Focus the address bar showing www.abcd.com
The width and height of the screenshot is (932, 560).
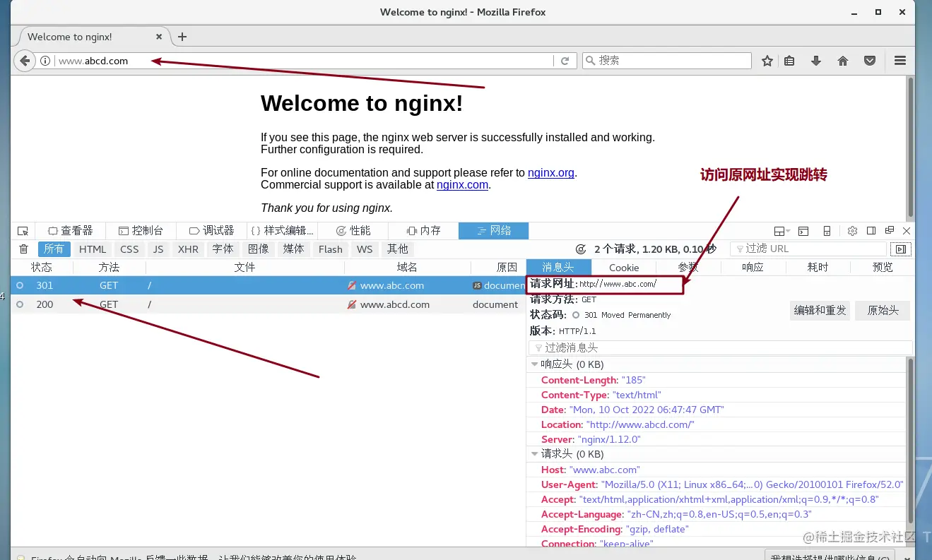click(x=304, y=61)
